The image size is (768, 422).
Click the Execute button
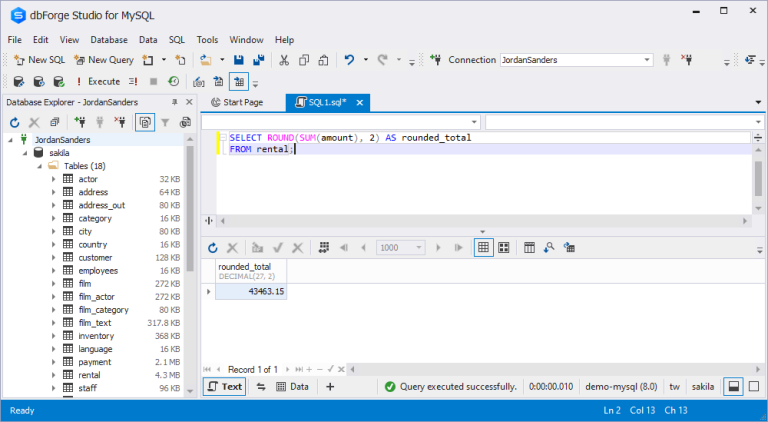[96, 82]
